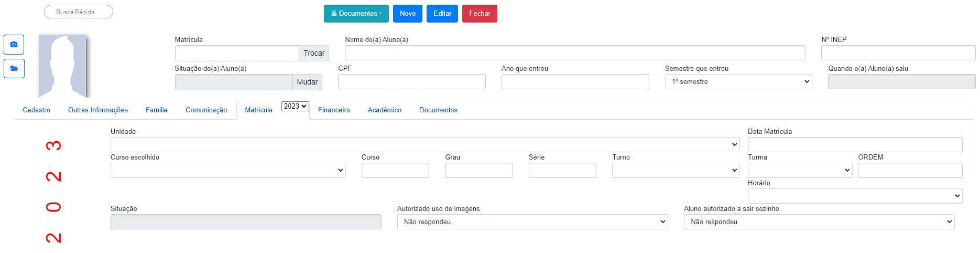This screenshot has width=980, height=253.
Task: Click the ORDEM input field
Action: click(x=910, y=170)
